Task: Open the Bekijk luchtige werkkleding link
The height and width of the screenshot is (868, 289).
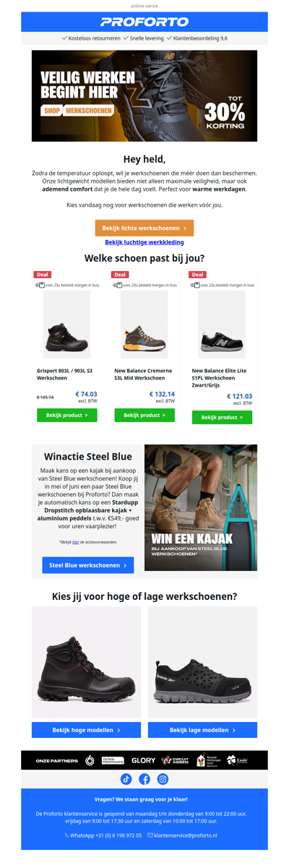Action: click(144, 242)
